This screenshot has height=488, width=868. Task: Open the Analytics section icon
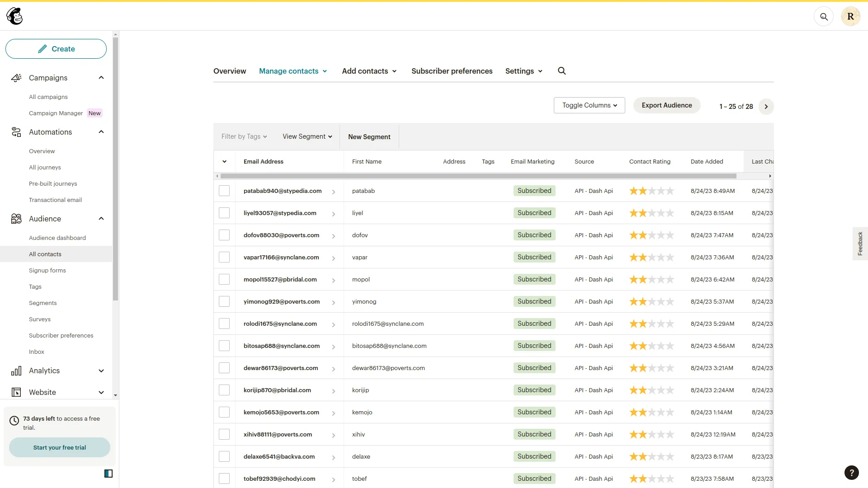(16, 371)
